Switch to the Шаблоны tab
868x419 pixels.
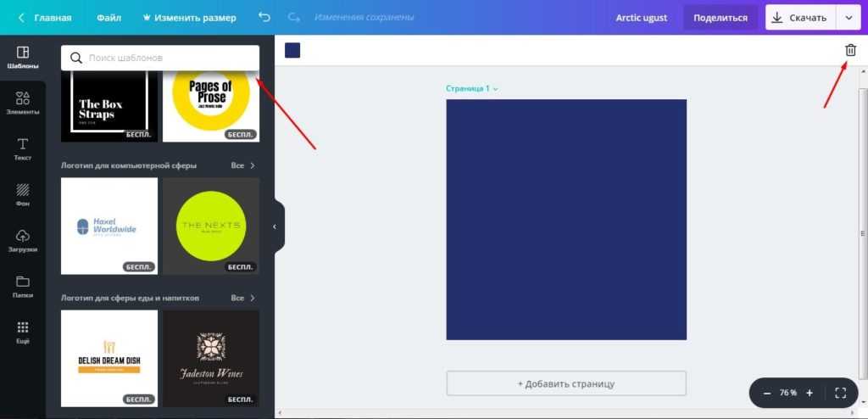[23, 58]
